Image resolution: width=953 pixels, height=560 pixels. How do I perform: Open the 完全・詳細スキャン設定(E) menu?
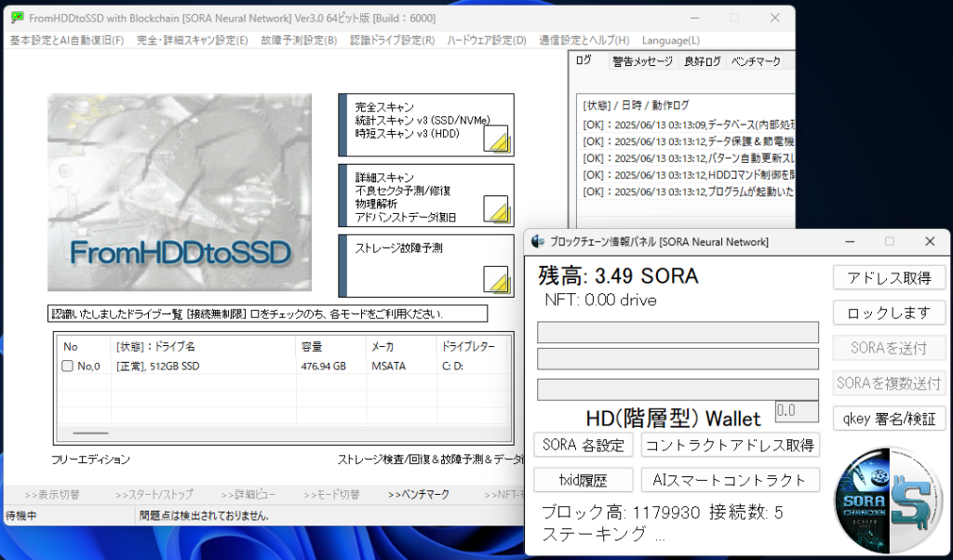(192, 40)
